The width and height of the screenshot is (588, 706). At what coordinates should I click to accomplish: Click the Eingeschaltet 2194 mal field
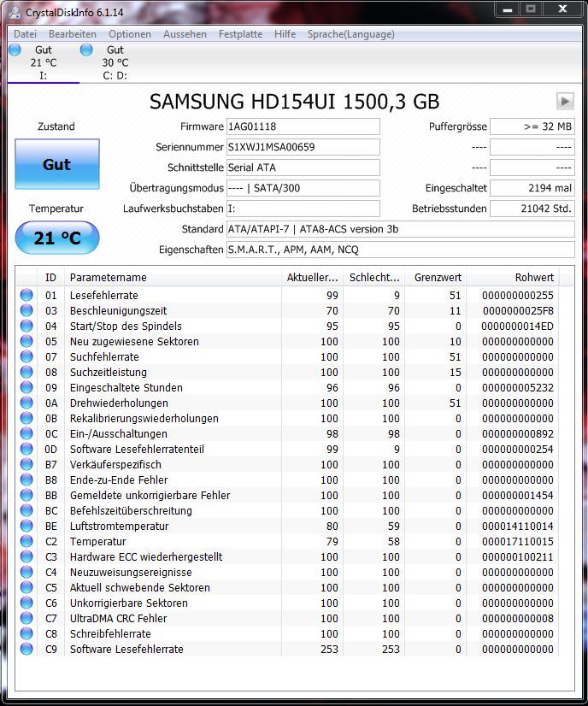532,188
